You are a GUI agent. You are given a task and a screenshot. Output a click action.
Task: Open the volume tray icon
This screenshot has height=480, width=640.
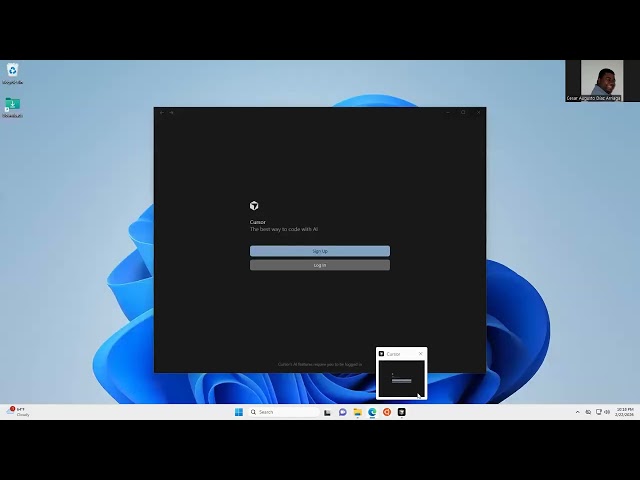click(x=607, y=412)
